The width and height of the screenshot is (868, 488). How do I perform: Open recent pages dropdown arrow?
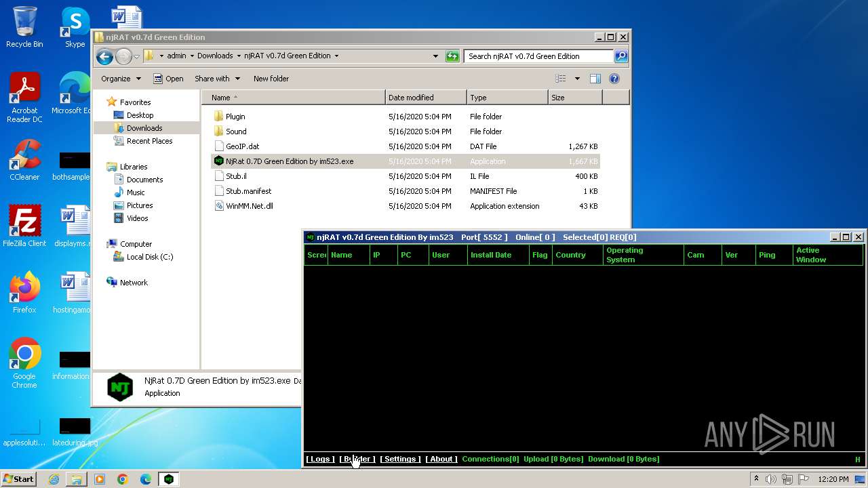click(136, 56)
